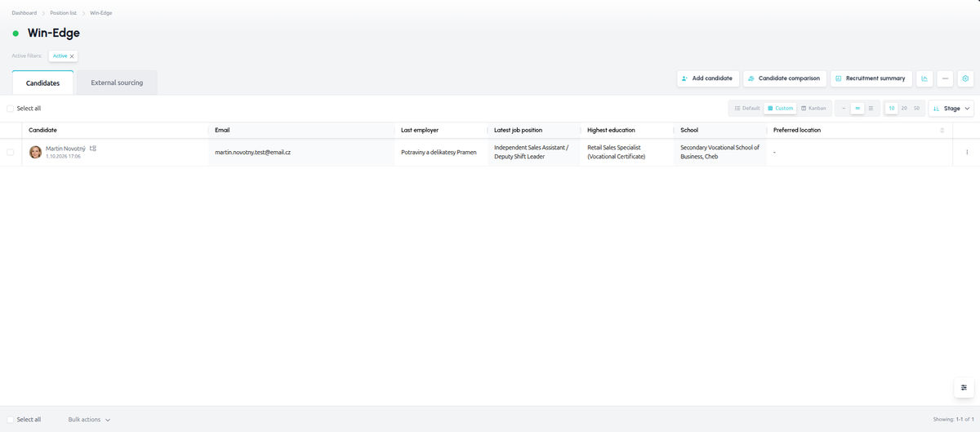Open the dash (more options) toolbar button

coord(945,78)
